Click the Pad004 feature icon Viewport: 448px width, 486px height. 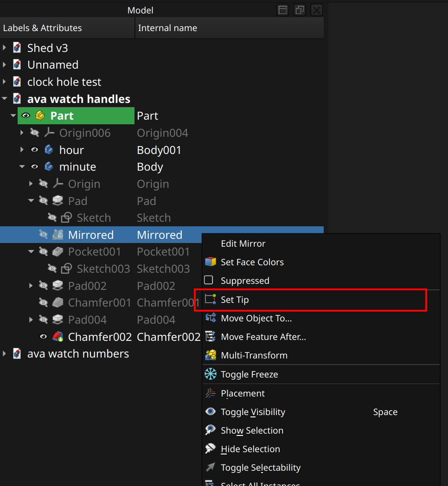[x=58, y=320]
